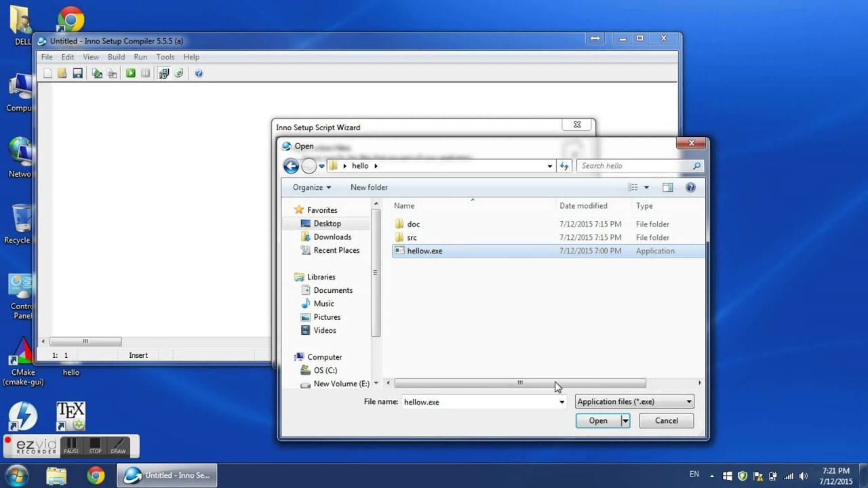The height and width of the screenshot is (488, 868).
Task: Open View menu in Inno Setup Compiler
Action: (91, 57)
